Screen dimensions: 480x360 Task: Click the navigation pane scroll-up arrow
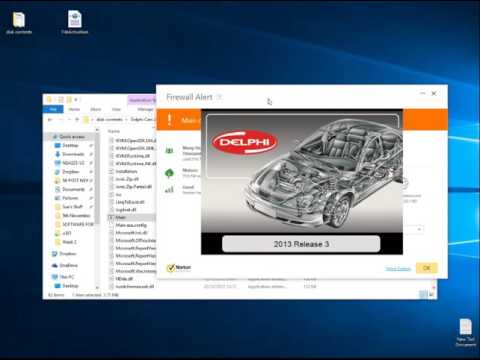coord(97,129)
